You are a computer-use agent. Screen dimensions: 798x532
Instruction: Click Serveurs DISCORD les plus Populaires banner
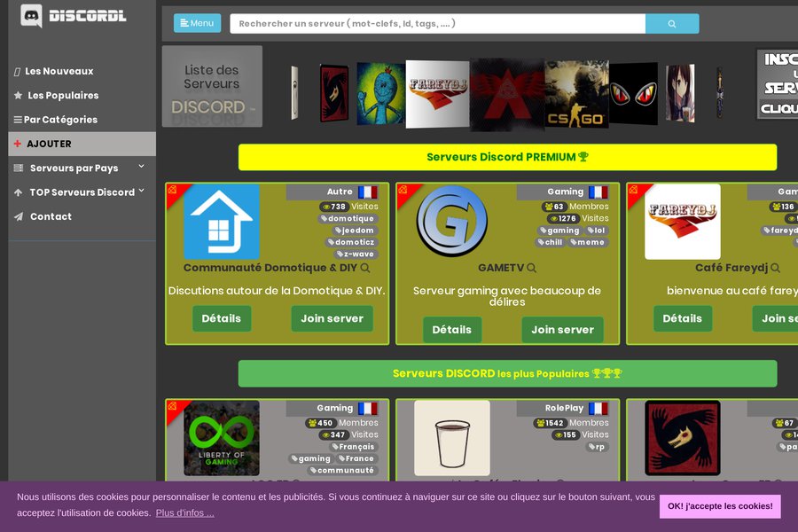point(507,373)
